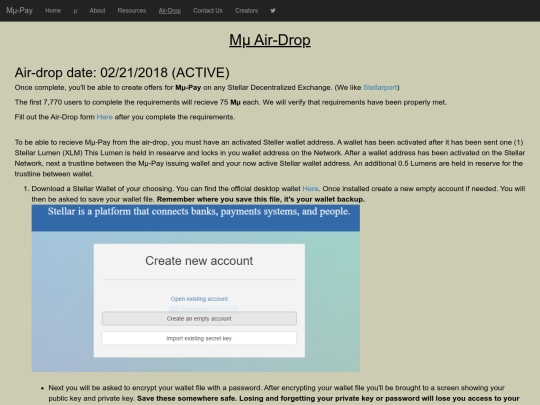Open the μ nav menu item
The height and width of the screenshot is (405, 540).
(x=75, y=11)
